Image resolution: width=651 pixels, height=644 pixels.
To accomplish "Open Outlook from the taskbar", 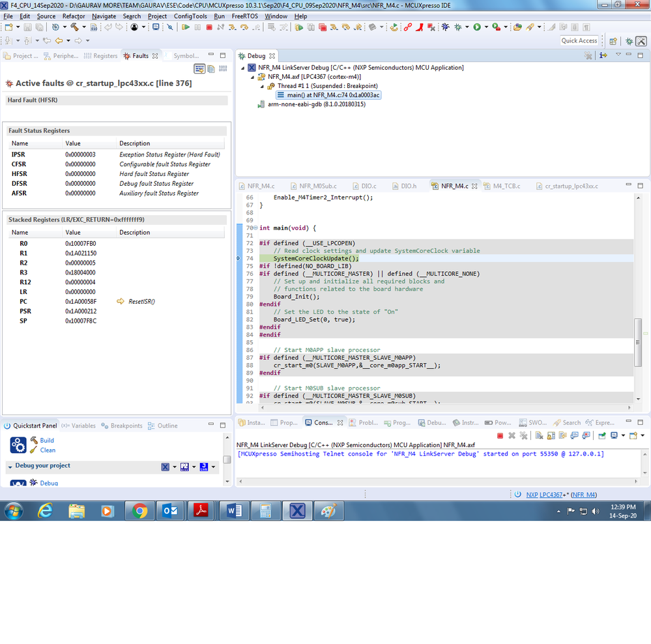I will click(171, 511).
